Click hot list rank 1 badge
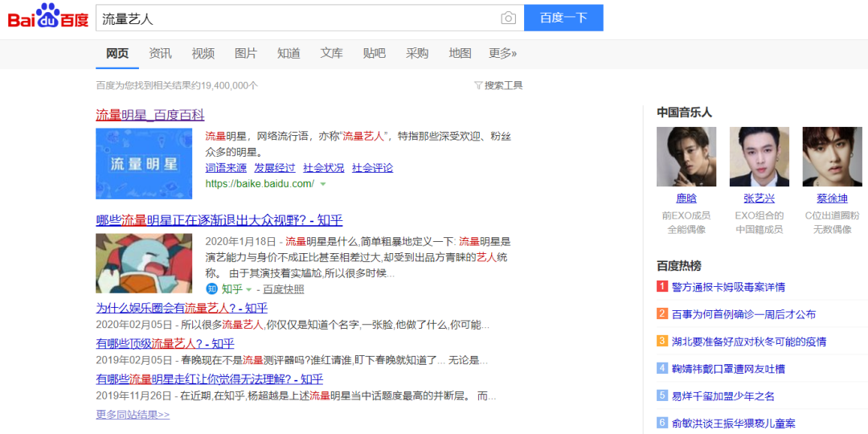The image size is (868, 434). [662, 287]
